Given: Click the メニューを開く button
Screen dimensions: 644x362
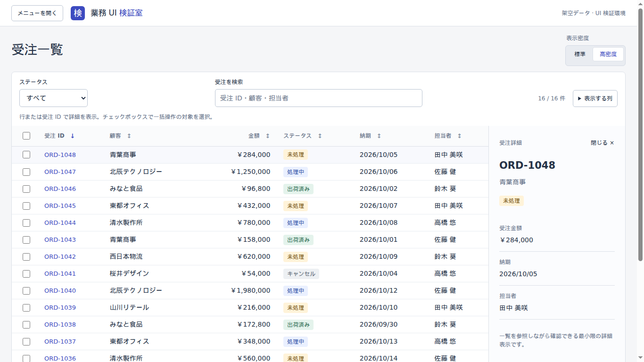Looking at the screenshot, I should pos(37,13).
